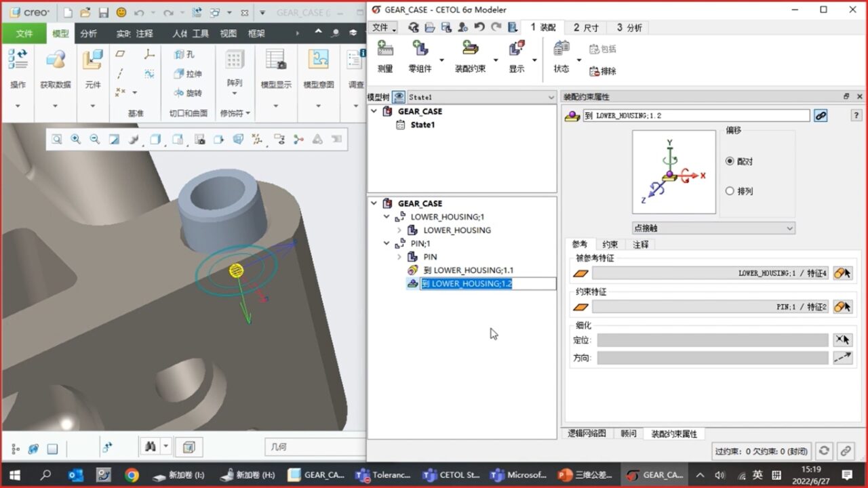Click the Undo arrow in CETOL quick toolbar

coord(479,27)
